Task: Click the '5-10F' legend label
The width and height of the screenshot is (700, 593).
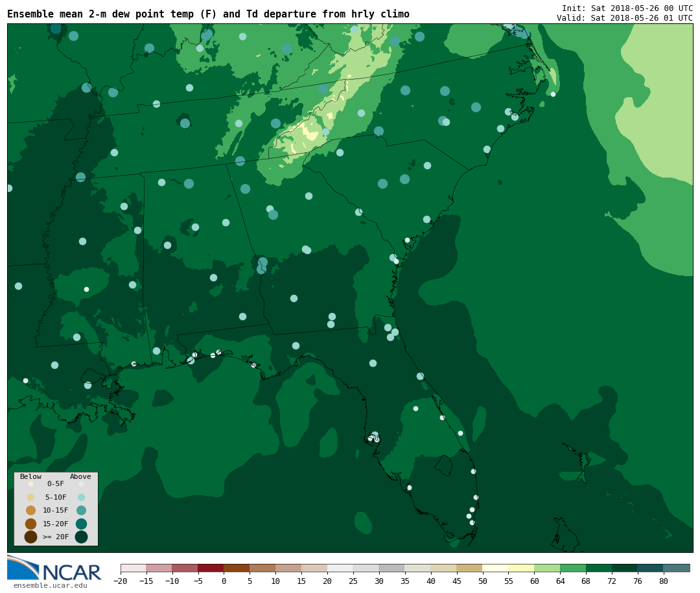Action: (56, 497)
